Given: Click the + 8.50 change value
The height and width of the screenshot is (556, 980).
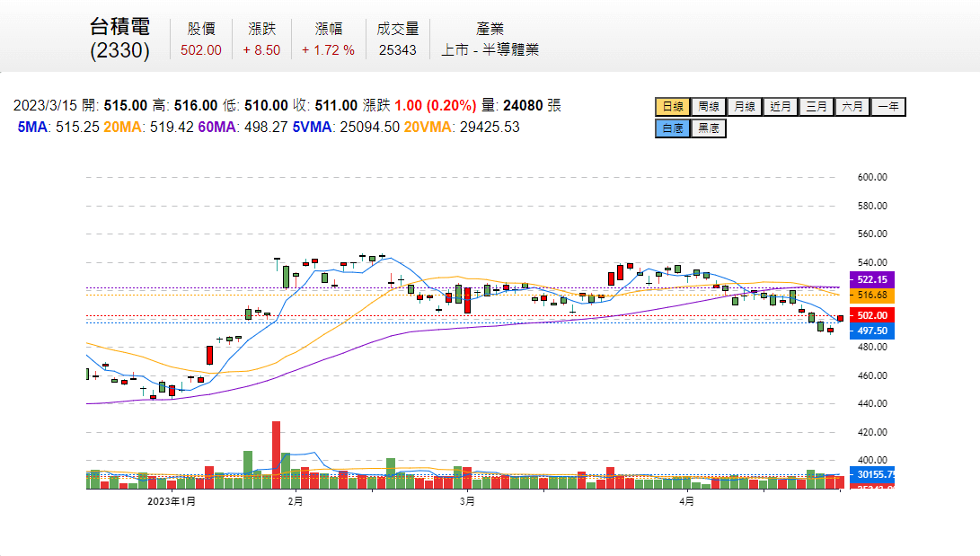Looking at the screenshot, I should pos(261,50).
